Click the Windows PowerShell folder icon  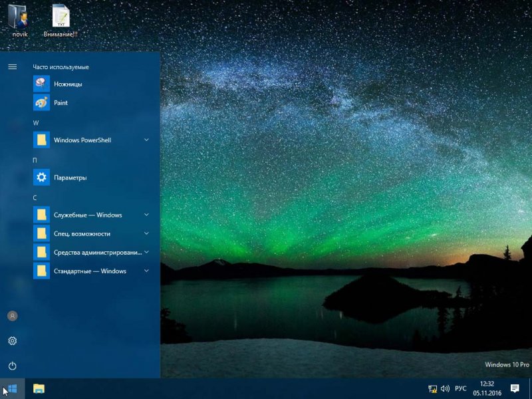(x=41, y=140)
